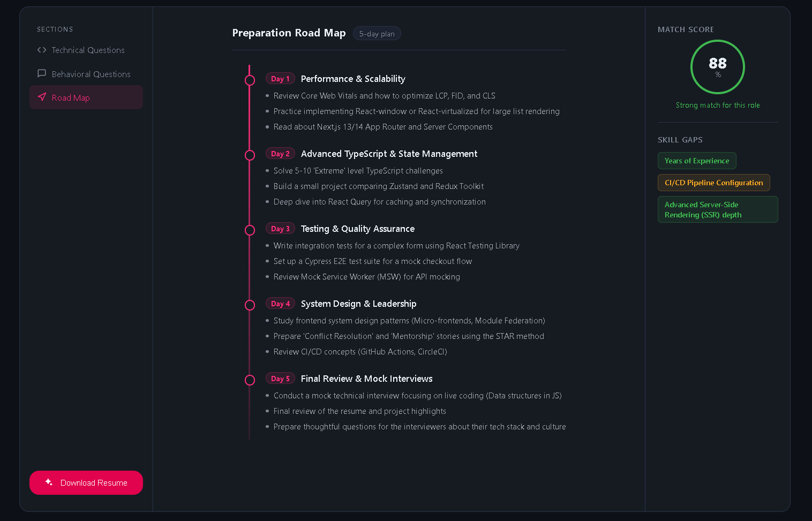This screenshot has width=812, height=521.
Task: Click the Final Review & Mock Interviews heading
Action: pyautogui.click(x=366, y=379)
